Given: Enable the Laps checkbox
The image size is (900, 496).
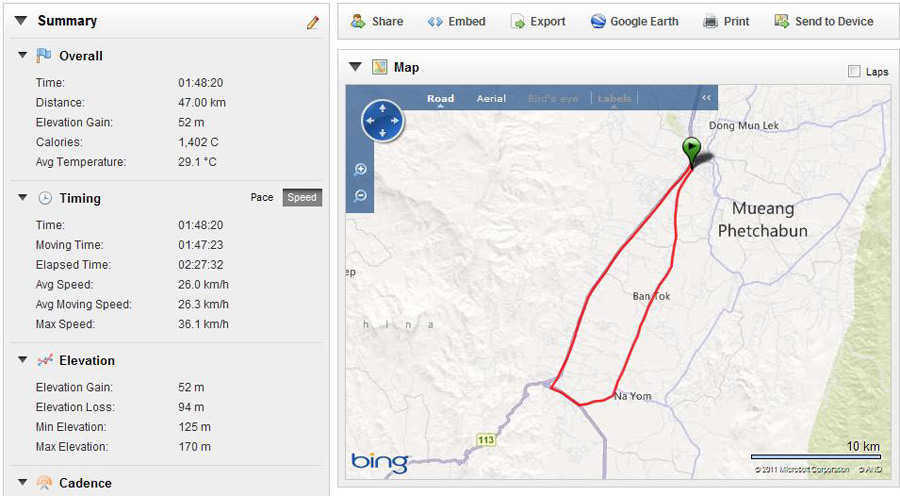Looking at the screenshot, I should (854, 71).
